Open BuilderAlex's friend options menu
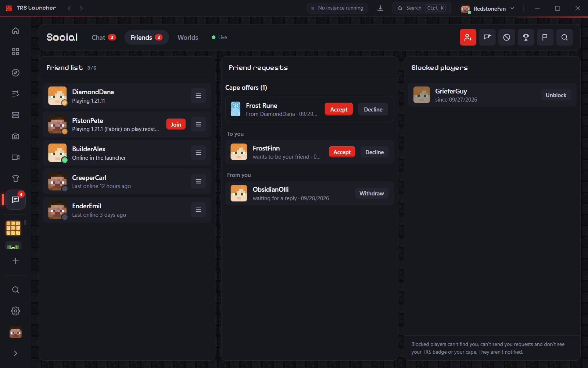The image size is (588, 368). (198, 153)
